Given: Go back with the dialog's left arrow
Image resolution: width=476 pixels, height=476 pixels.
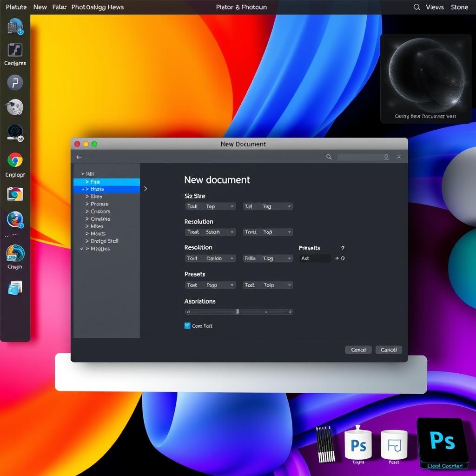Looking at the screenshot, I should pyautogui.click(x=79, y=157).
